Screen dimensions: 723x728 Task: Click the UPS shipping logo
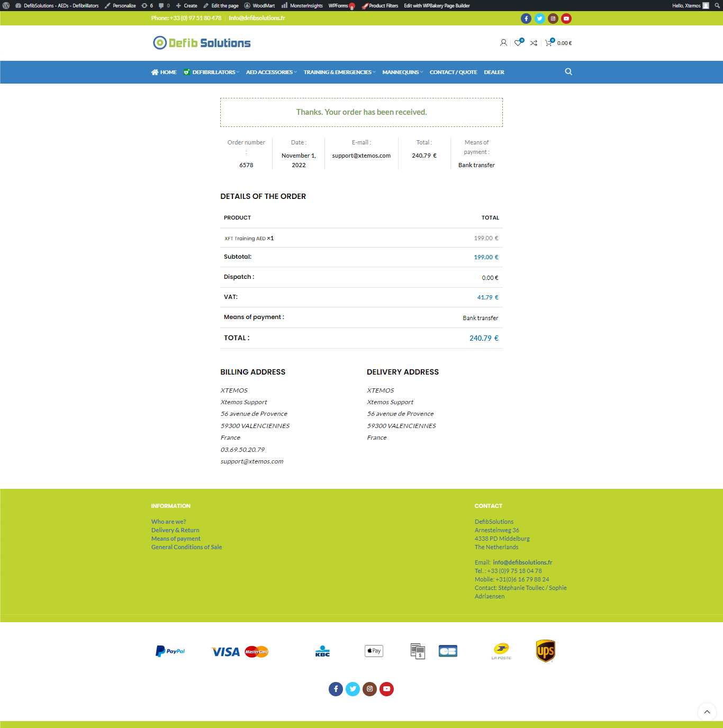pos(546,651)
